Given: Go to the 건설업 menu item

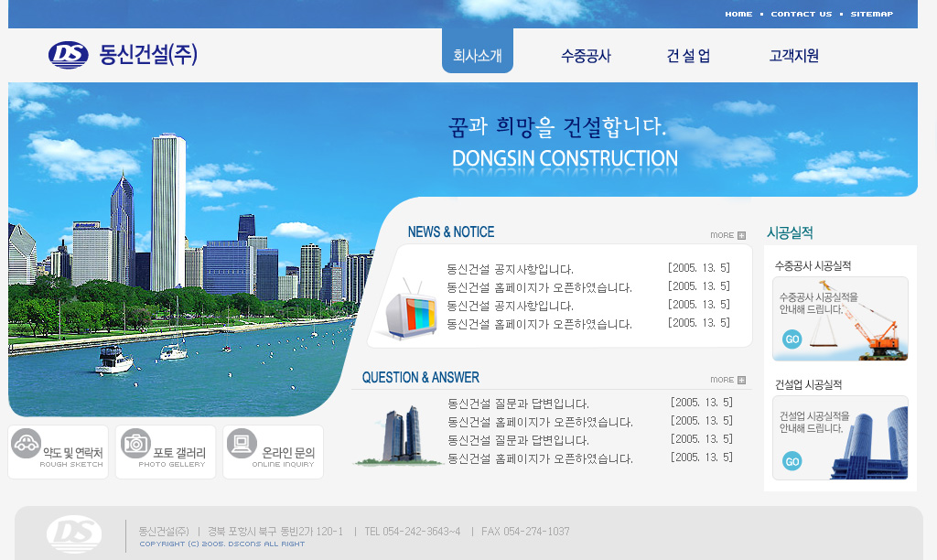Looking at the screenshot, I should click(x=688, y=56).
